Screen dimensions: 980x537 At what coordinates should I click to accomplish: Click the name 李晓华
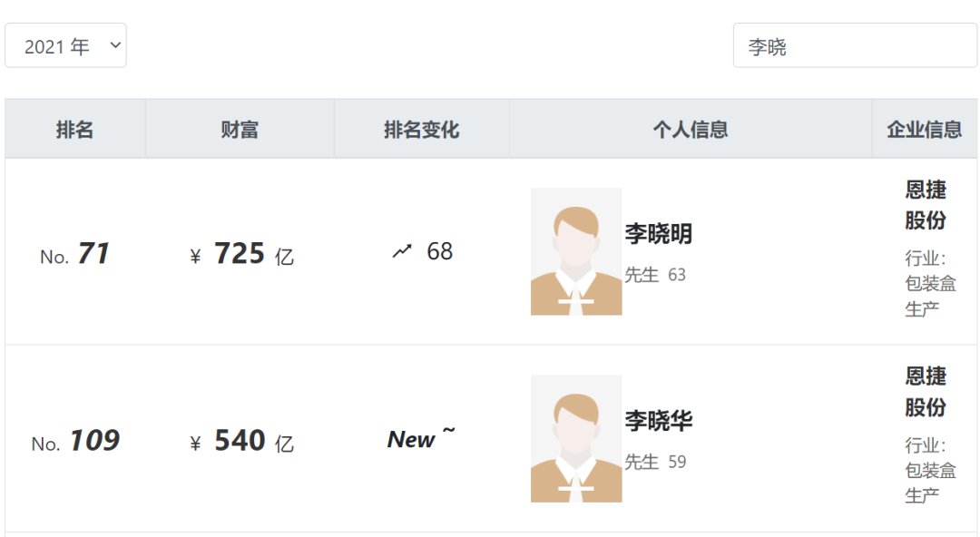coord(658,421)
